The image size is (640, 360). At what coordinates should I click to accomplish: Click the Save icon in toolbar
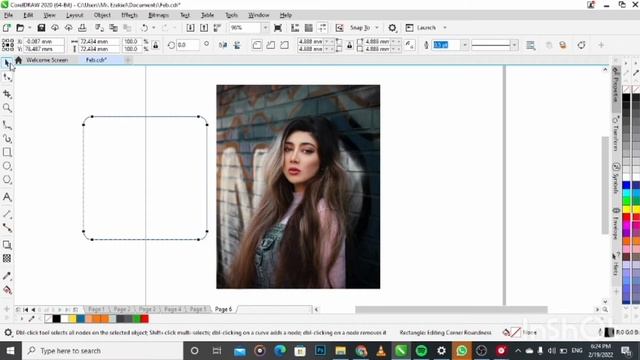41,28
